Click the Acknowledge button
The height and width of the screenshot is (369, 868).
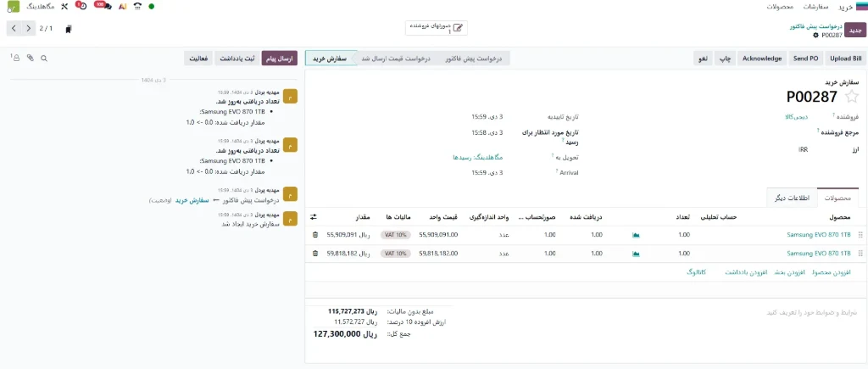[x=762, y=59]
